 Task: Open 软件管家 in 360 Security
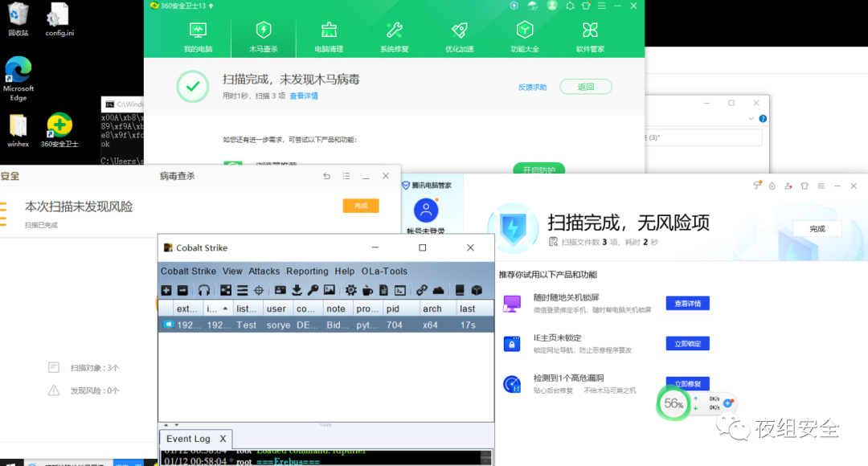590,38
